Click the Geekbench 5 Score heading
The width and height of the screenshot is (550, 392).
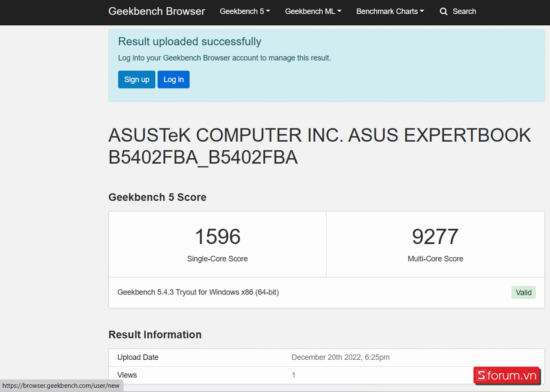coord(157,197)
